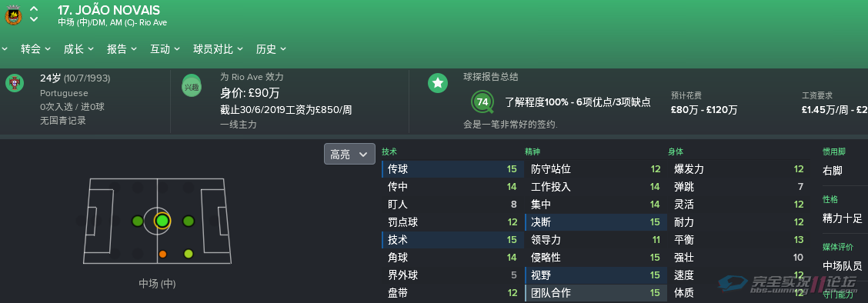Select the orange position dot on pitch
The height and width of the screenshot is (303, 868).
(162, 255)
